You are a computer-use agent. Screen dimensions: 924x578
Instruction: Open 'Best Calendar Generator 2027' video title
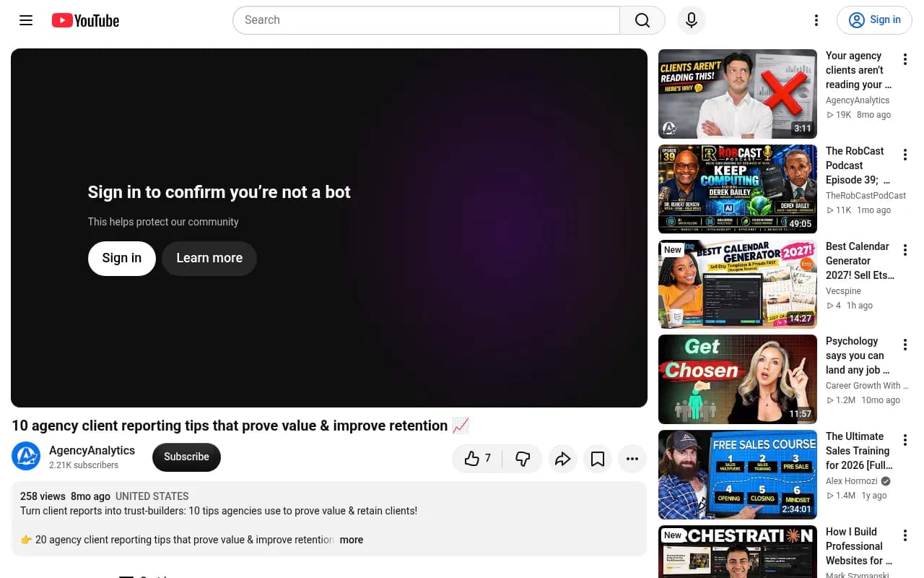pos(860,261)
